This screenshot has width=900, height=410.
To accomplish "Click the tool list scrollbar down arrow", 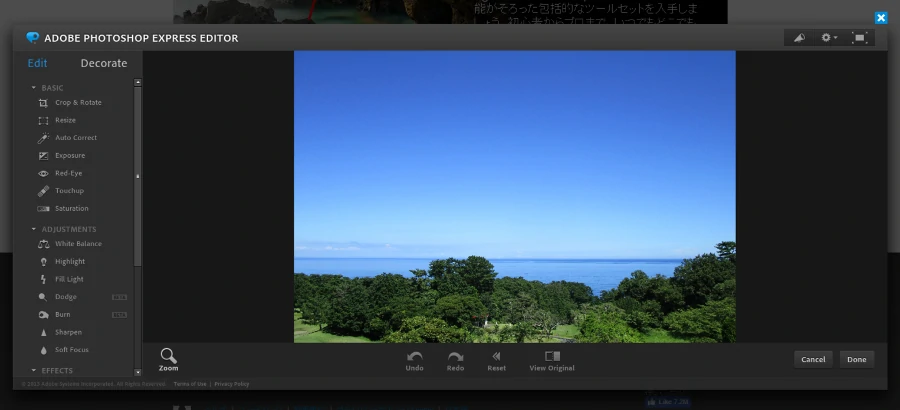I will coord(138,372).
